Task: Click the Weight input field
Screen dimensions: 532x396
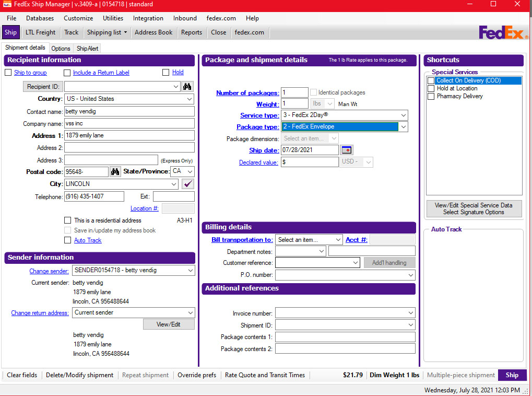Action: pos(294,103)
